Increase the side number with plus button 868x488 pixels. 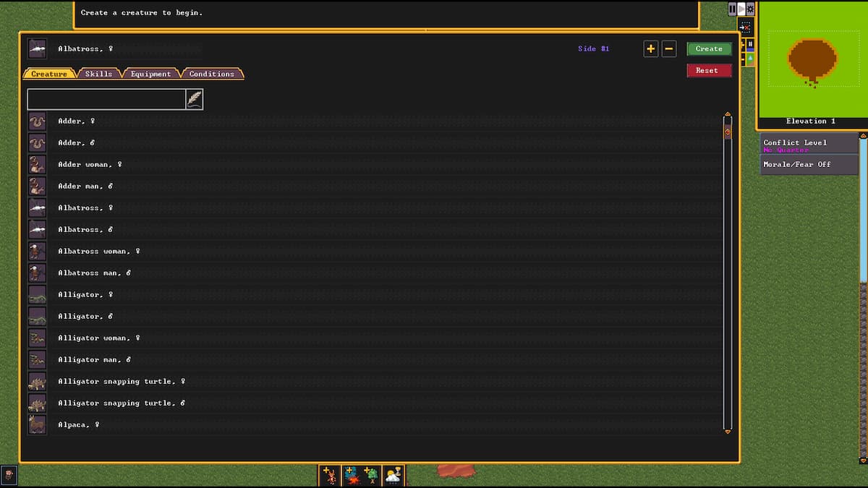click(x=650, y=49)
